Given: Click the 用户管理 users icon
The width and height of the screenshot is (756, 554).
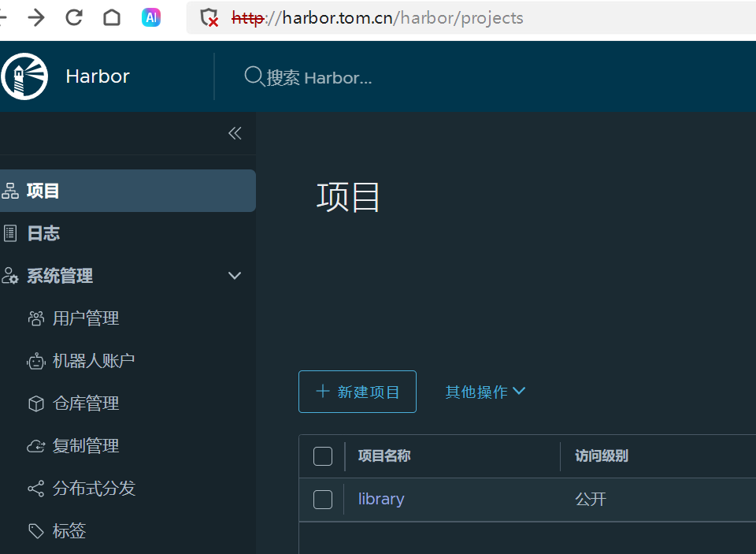Looking at the screenshot, I should coord(36,318).
